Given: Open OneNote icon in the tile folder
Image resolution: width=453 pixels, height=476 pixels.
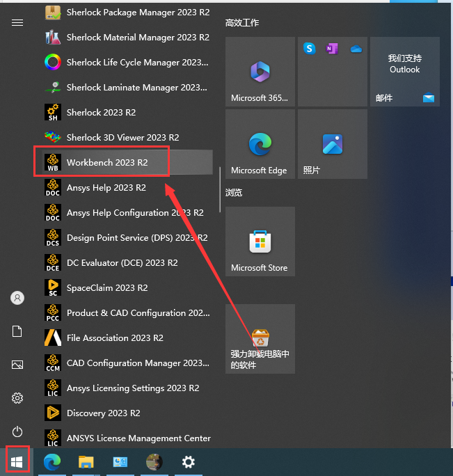Looking at the screenshot, I should (332, 49).
